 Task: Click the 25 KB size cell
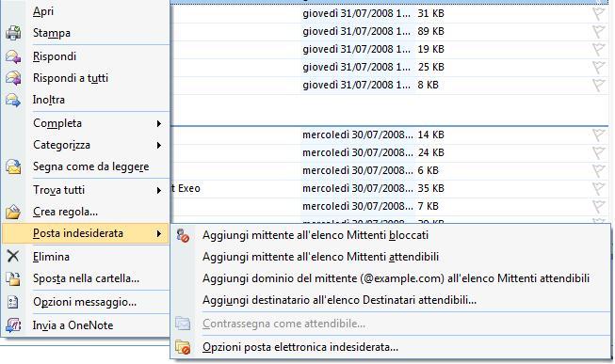[430, 67]
